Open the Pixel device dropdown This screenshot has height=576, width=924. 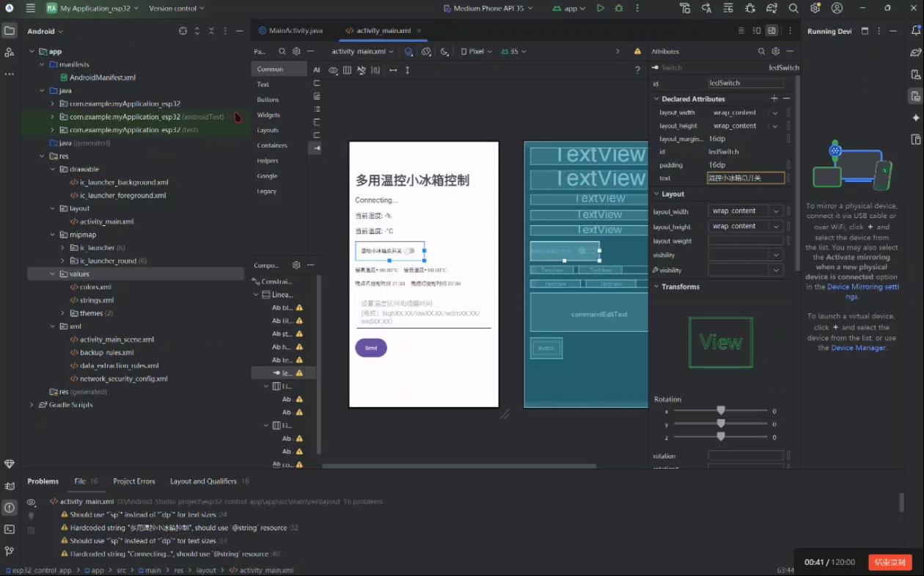pos(477,51)
